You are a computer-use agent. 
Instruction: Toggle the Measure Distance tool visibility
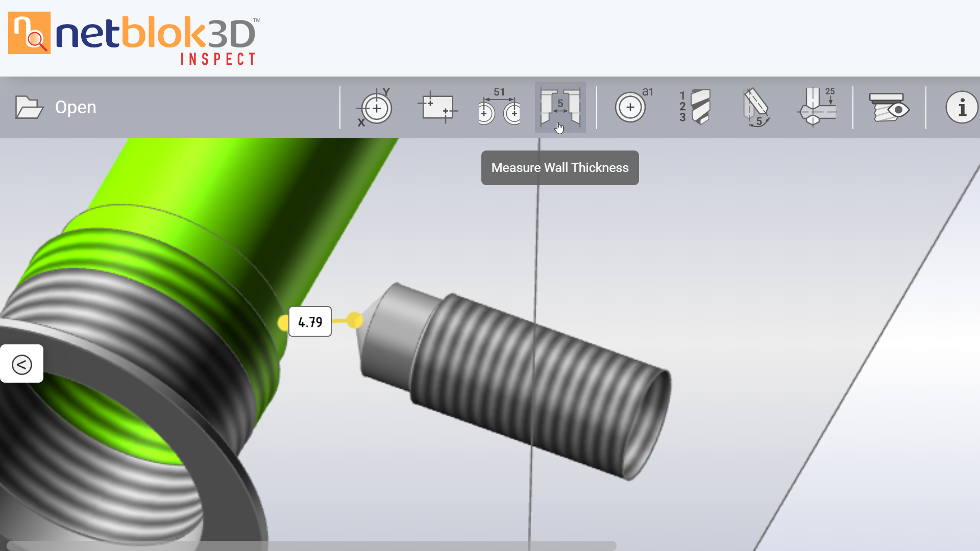click(498, 108)
